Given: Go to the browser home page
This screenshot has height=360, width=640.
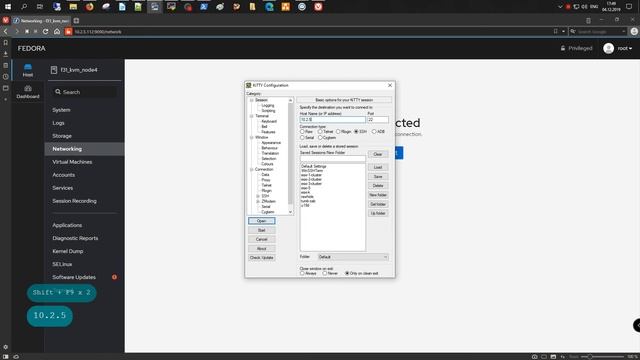Looking at the screenshot, I should (57, 31).
